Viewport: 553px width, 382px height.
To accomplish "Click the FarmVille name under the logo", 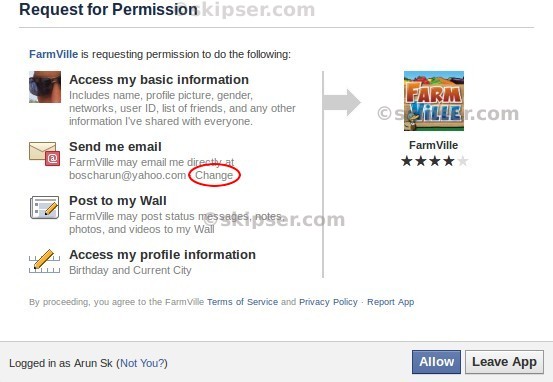I will pyautogui.click(x=433, y=145).
